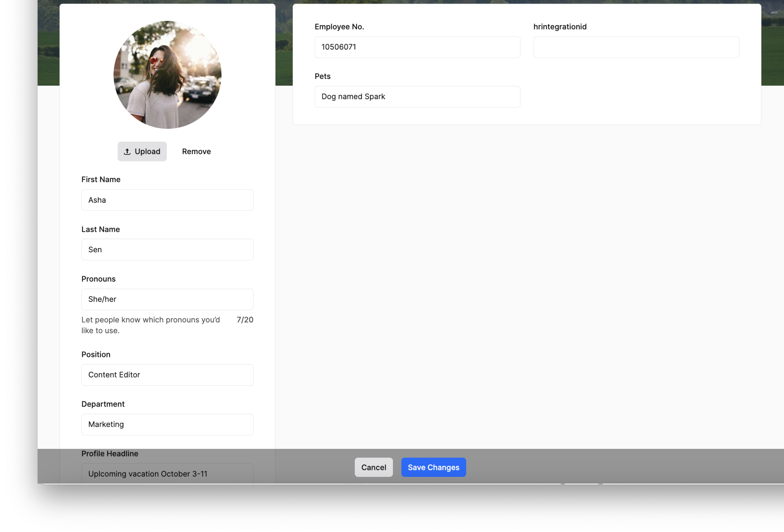
Task: Click the Profile Headline input
Action: [x=167, y=473]
